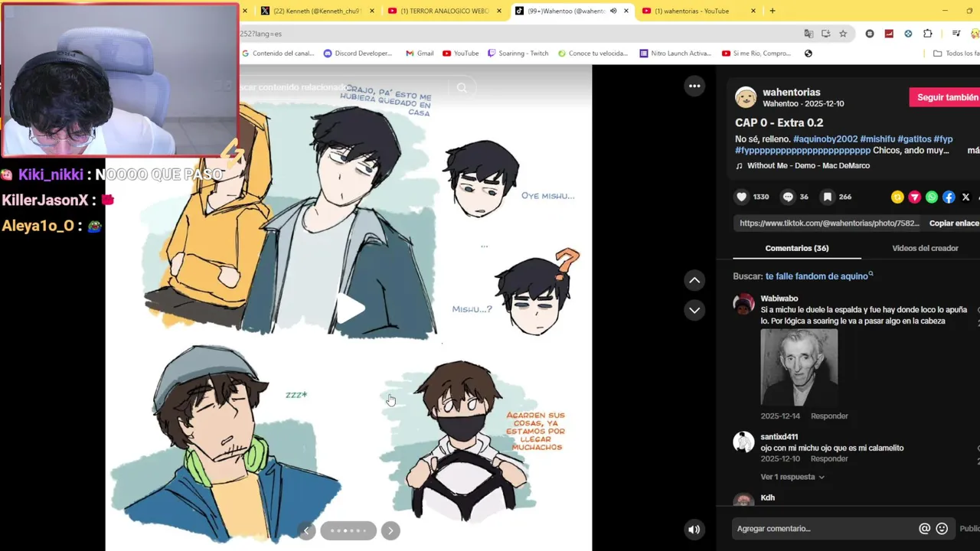980x551 pixels.
Task: Open the Comentarios (36) tab
Action: (x=797, y=248)
